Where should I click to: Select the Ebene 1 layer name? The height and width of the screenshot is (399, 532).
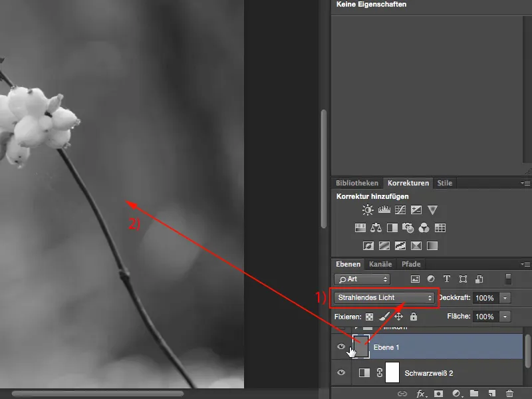(x=386, y=347)
